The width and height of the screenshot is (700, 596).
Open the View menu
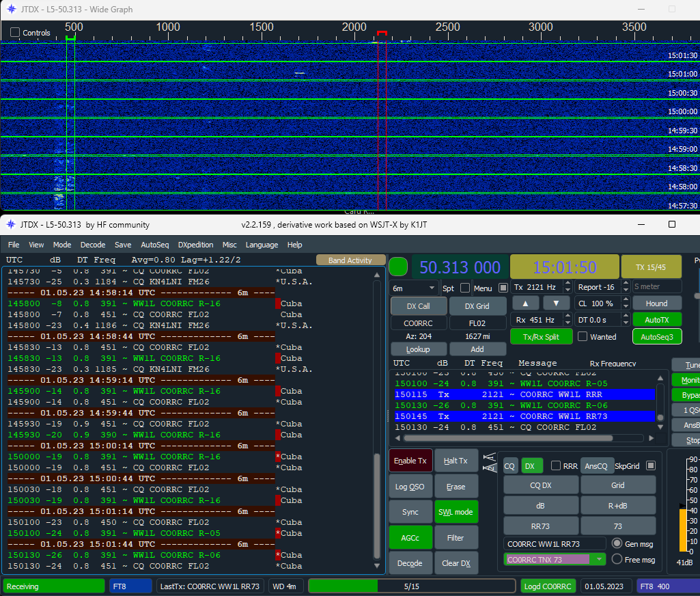coord(36,245)
